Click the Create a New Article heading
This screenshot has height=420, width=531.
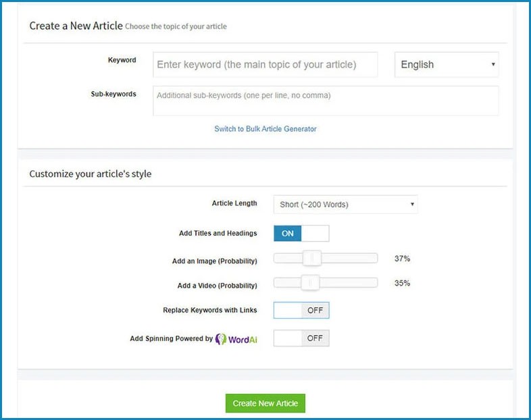point(76,26)
